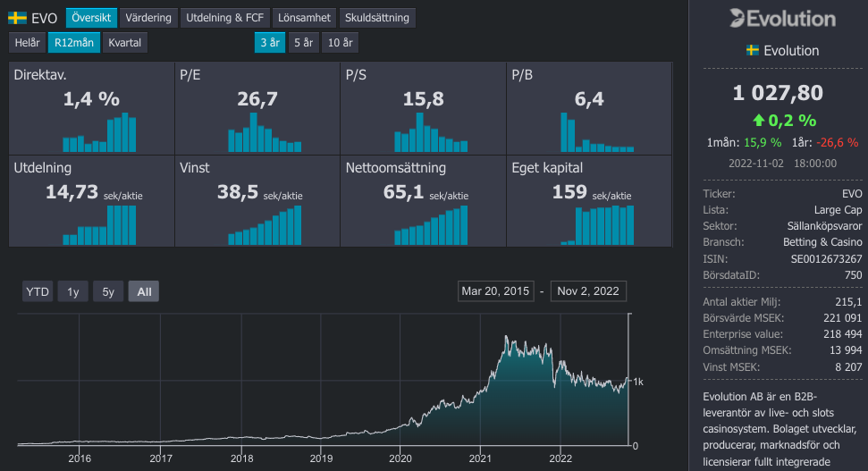Open the Utdelning & FCF tab
The width and height of the screenshot is (868, 471).
tap(224, 18)
